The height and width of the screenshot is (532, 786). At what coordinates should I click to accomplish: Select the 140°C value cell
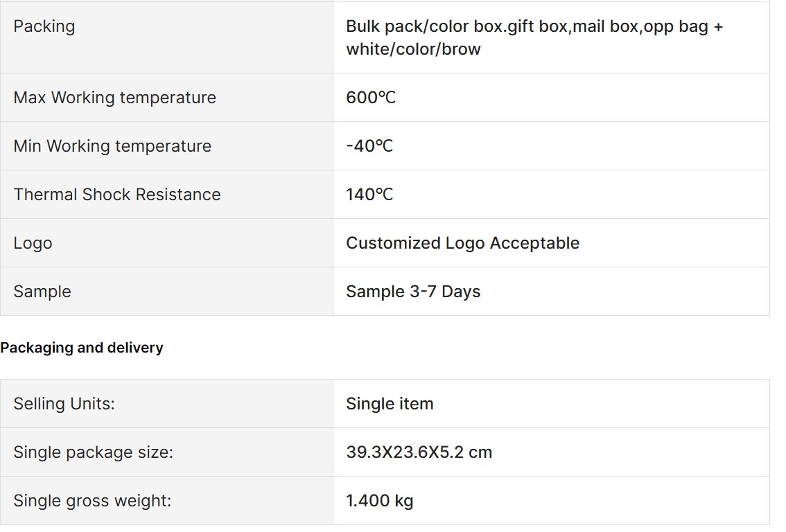point(552,195)
